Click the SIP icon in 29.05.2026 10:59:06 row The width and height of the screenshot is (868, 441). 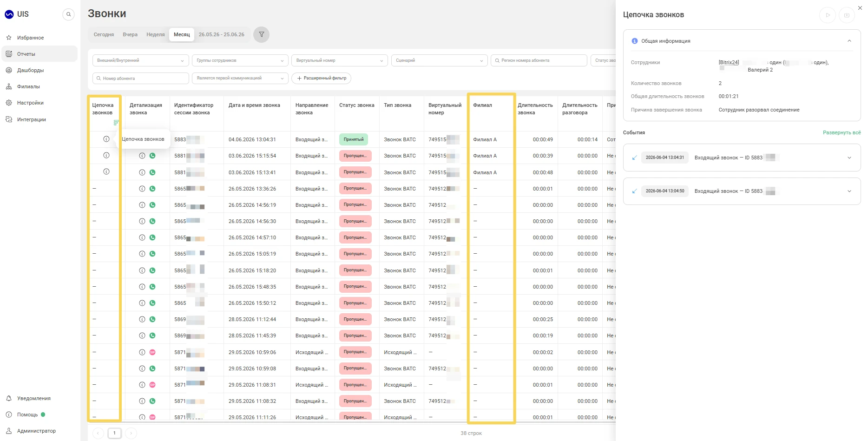pos(152,352)
